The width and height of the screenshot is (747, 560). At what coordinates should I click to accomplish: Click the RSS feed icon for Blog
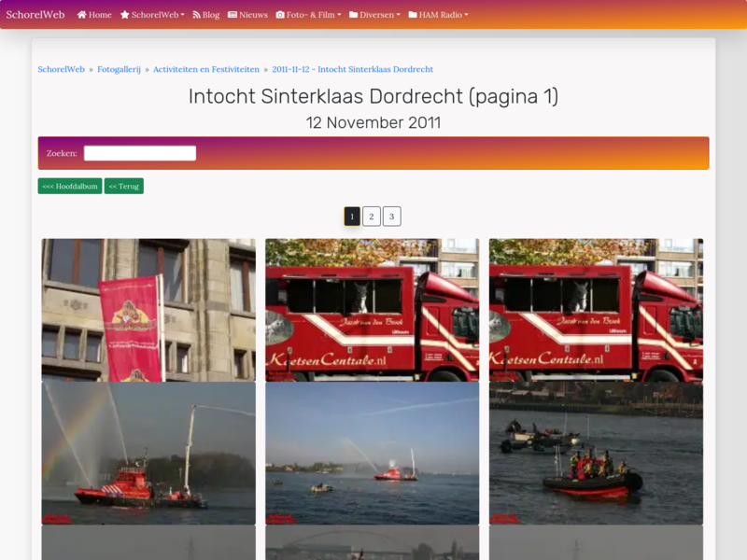click(196, 15)
